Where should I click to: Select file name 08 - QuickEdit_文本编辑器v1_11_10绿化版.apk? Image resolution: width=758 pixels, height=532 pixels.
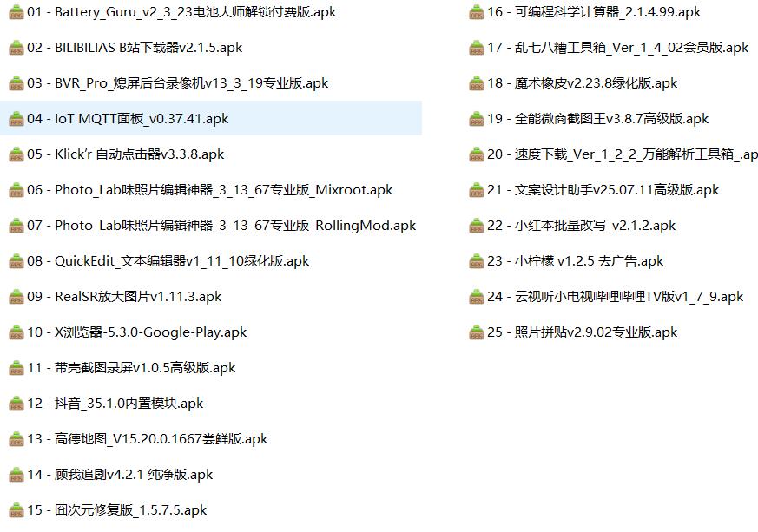point(168,261)
